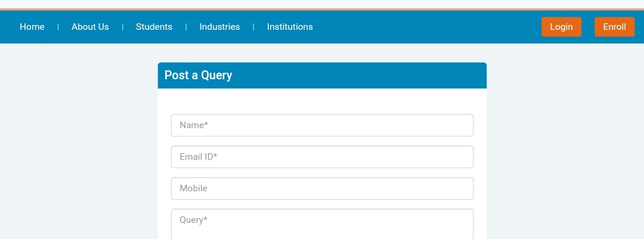Click the divider between About Us and Students
644x239 pixels.
point(122,27)
